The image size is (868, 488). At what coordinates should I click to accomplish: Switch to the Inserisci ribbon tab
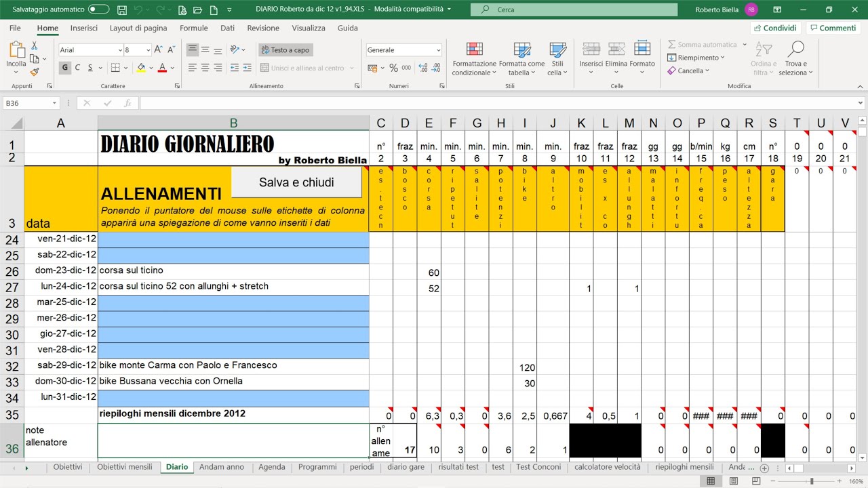pyautogui.click(x=84, y=28)
